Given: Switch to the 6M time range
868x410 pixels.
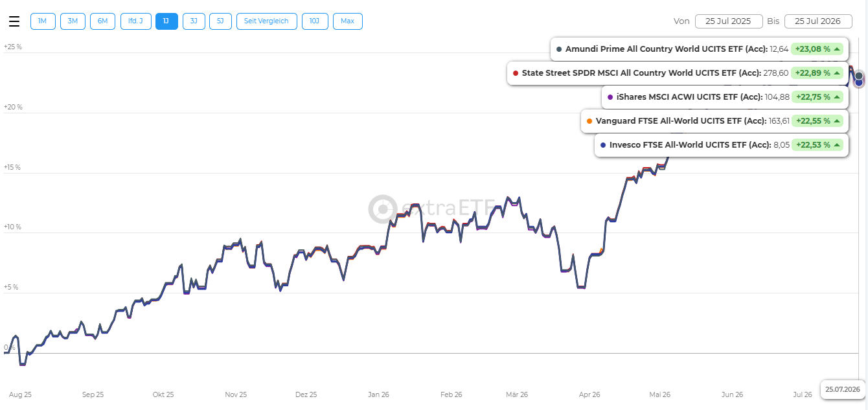Looking at the screenshot, I should coord(102,21).
